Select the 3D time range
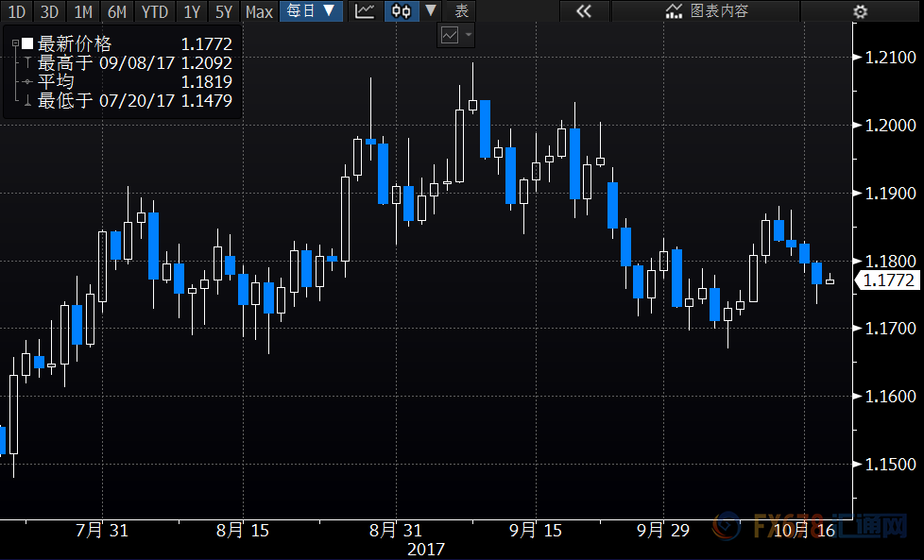 (x=49, y=11)
